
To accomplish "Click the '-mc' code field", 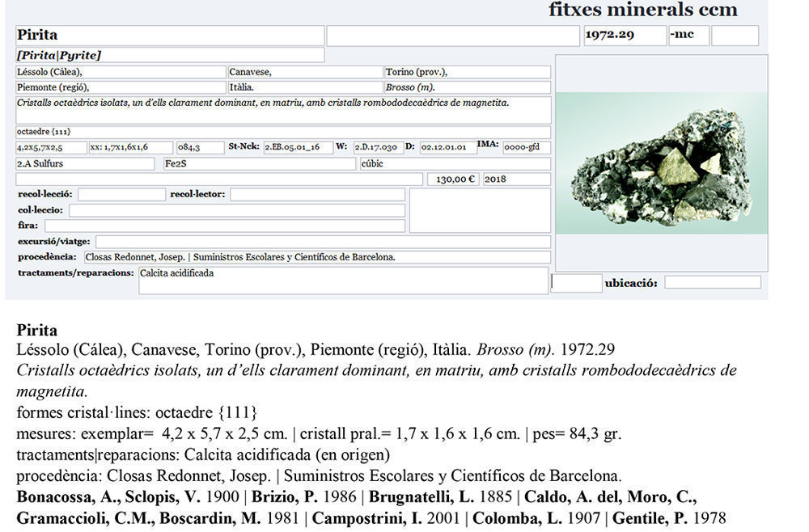I will tap(688, 36).
